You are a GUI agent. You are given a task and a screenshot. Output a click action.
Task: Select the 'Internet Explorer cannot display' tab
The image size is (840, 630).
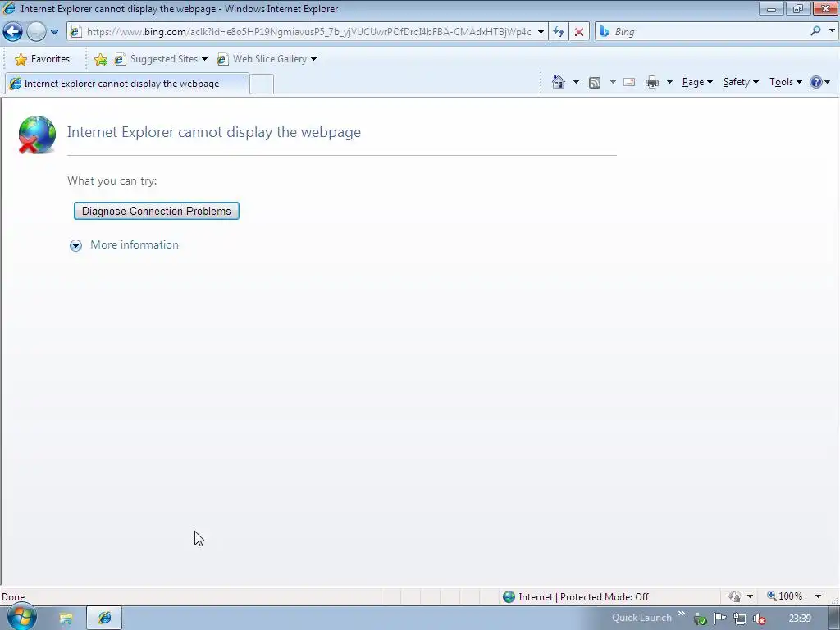(x=126, y=84)
